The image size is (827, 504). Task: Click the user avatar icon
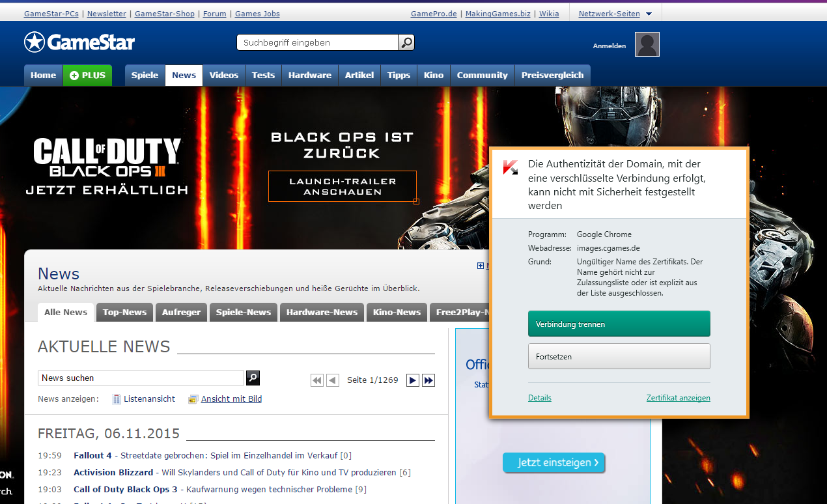(x=647, y=44)
